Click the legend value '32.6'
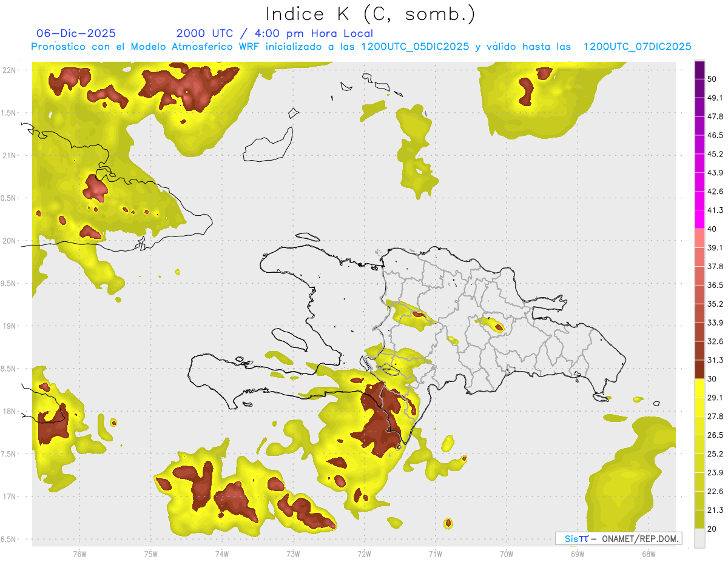 point(715,341)
